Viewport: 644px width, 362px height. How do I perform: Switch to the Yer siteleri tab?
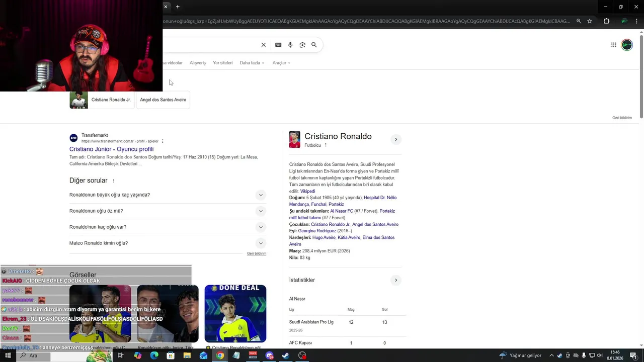point(222,63)
